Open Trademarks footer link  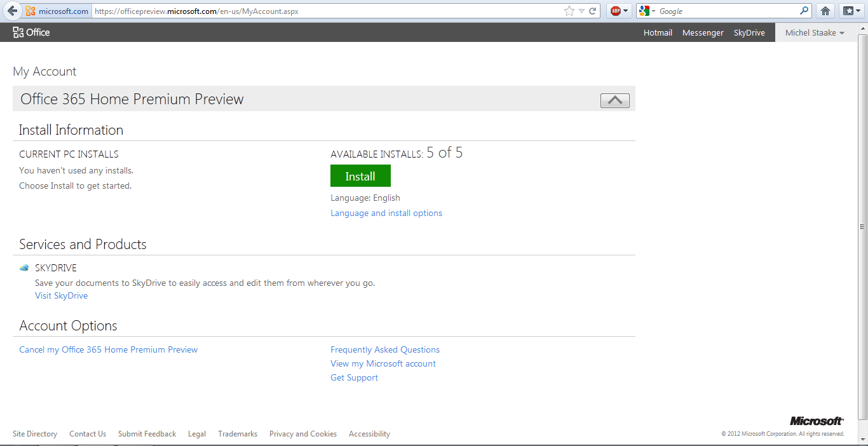(238, 434)
